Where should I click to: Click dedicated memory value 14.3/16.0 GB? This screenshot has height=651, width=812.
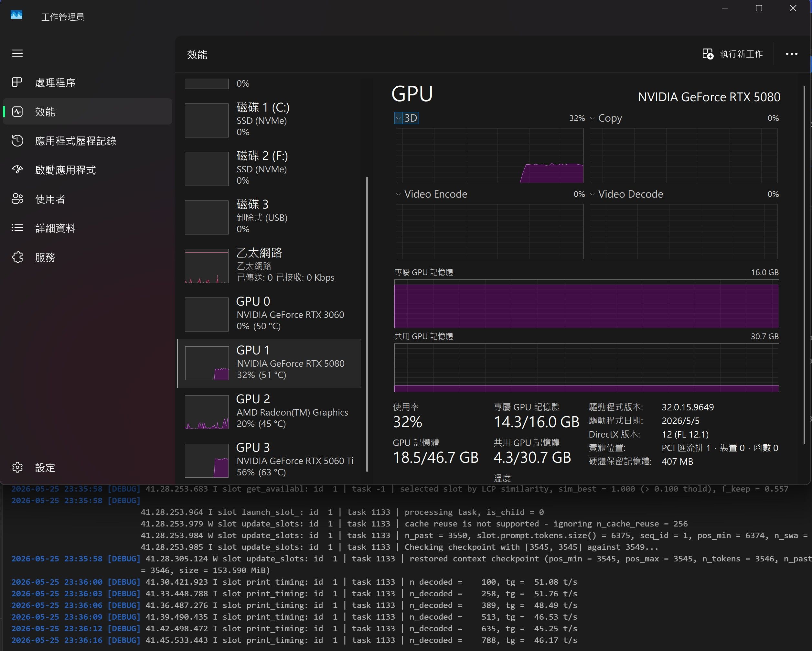[536, 422]
